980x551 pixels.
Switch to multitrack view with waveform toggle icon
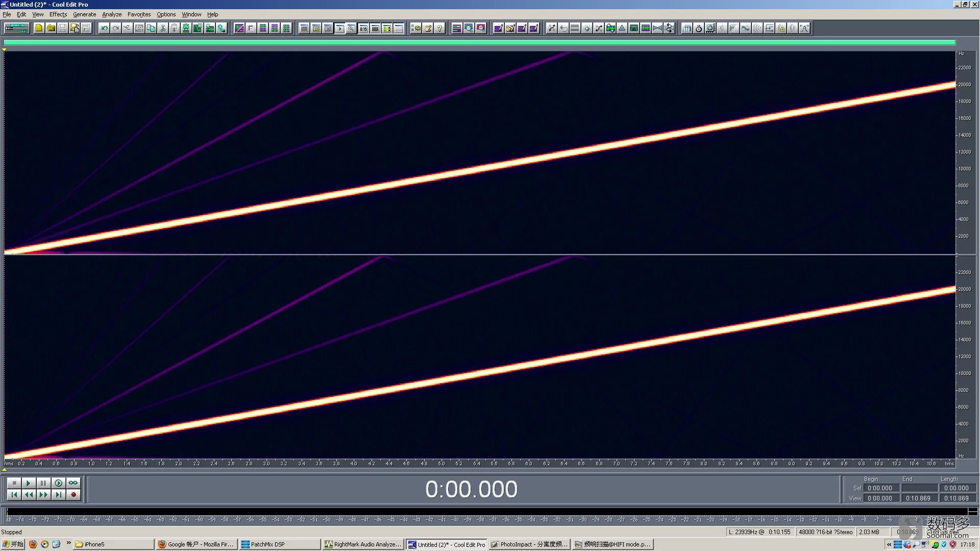pos(16,28)
